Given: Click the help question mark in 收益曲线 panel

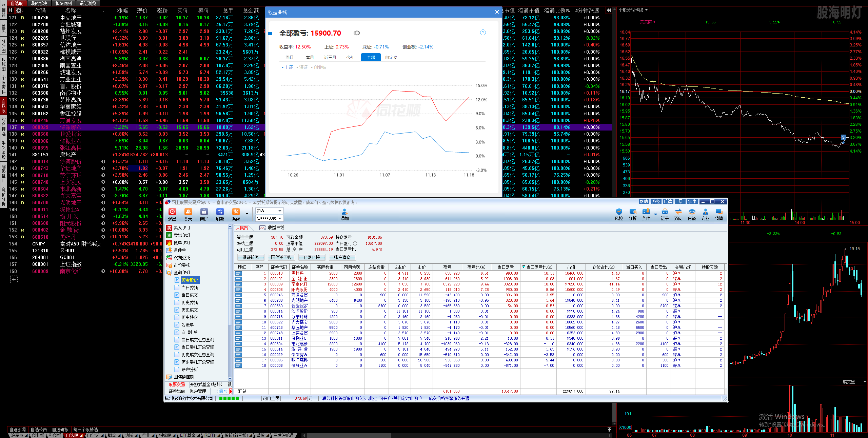Looking at the screenshot, I should (483, 33).
